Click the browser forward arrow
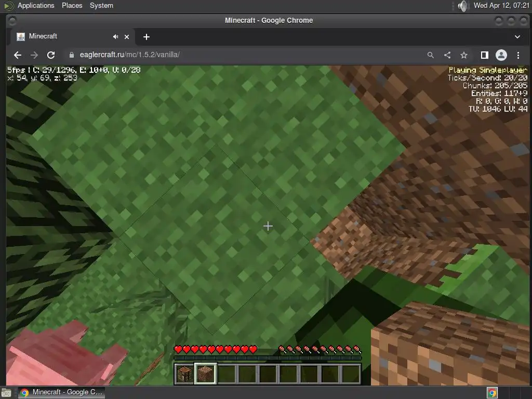The height and width of the screenshot is (399, 532). pos(34,55)
